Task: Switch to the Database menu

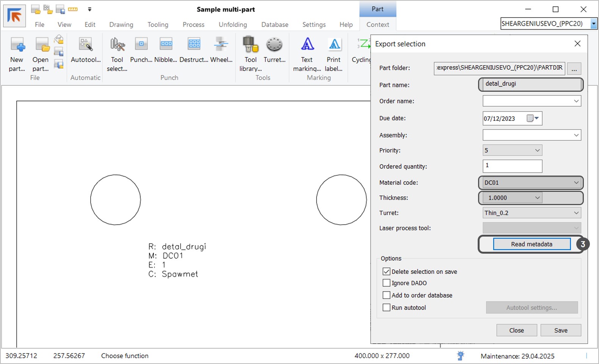Action: pos(274,25)
